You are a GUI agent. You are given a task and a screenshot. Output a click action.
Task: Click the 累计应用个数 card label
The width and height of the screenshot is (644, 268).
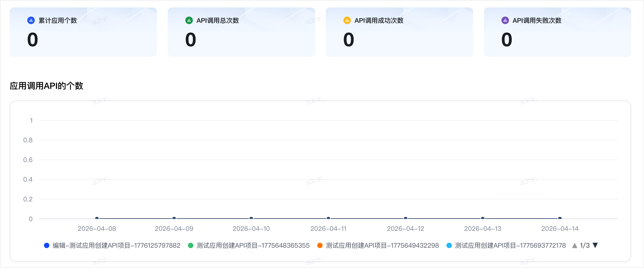(58, 21)
